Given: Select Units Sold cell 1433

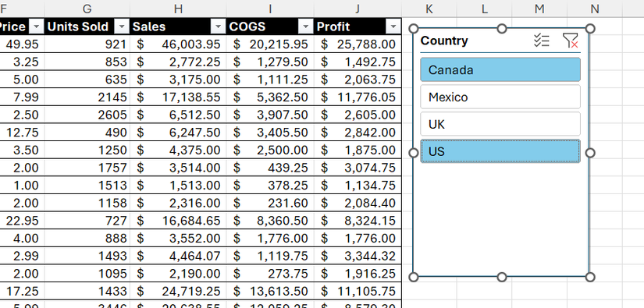Looking at the screenshot, I should pos(87,291).
